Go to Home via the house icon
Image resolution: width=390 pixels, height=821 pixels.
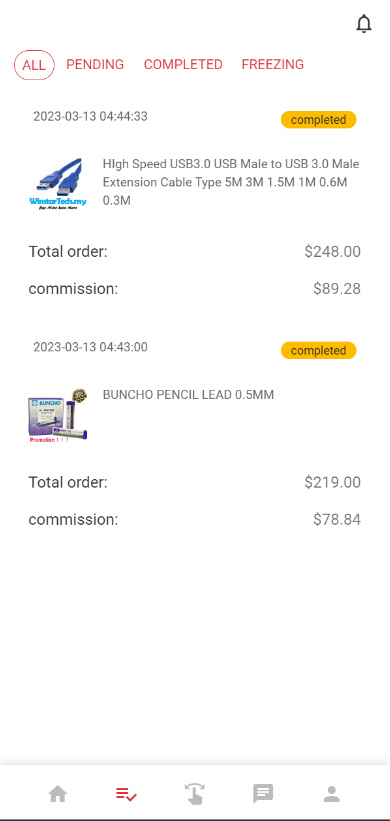pos(58,794)
